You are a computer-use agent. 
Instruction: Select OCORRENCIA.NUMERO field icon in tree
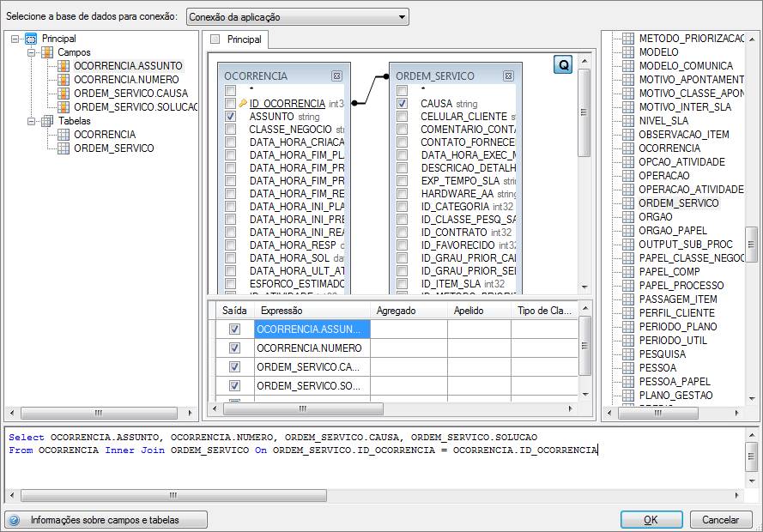click(64, 79)
